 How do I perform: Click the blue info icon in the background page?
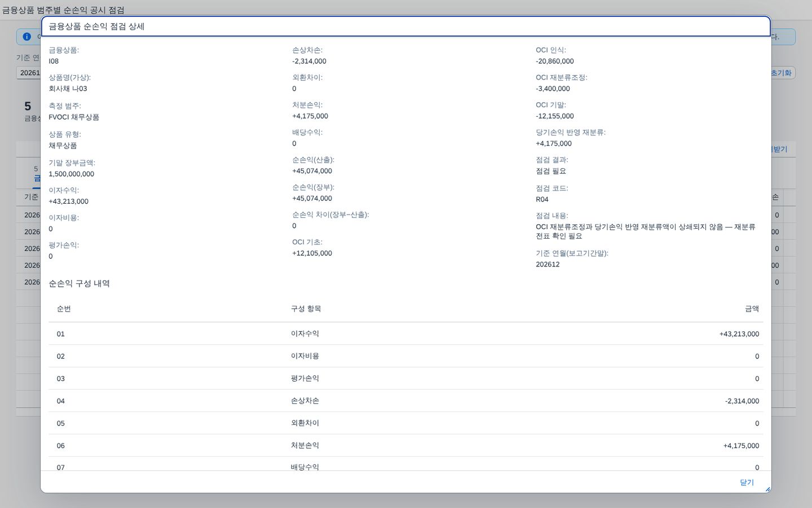click(x=27, y=37)
